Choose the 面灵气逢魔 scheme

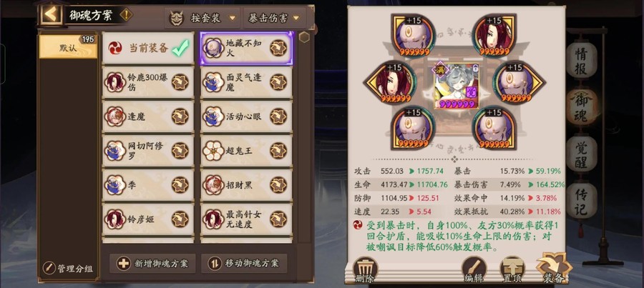246,82
